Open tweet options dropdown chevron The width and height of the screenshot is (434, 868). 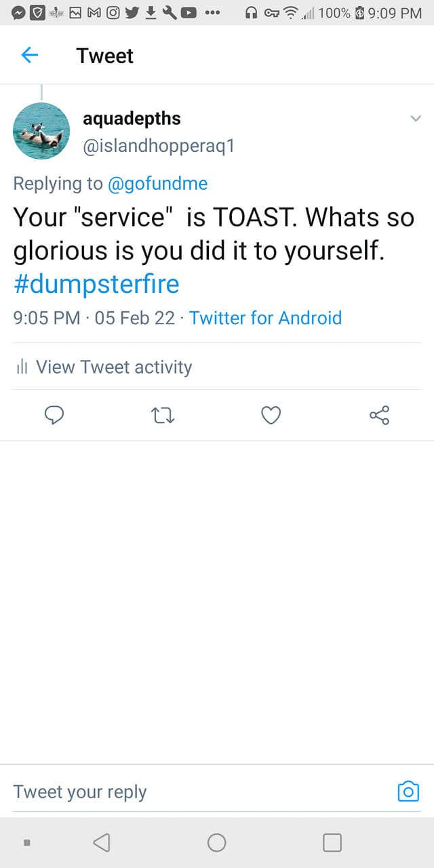pyautogui.click(x=415, y=119)
